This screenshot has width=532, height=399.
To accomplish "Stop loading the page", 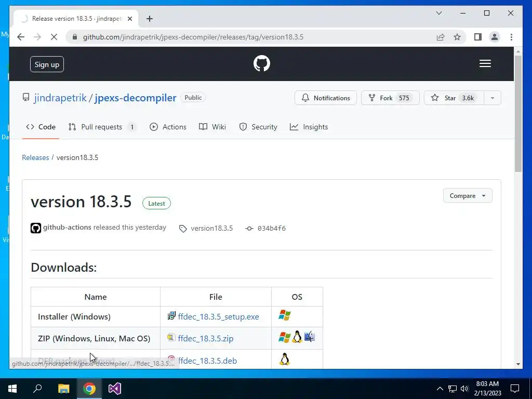I will pyautogui.click(x=54, y=37).
